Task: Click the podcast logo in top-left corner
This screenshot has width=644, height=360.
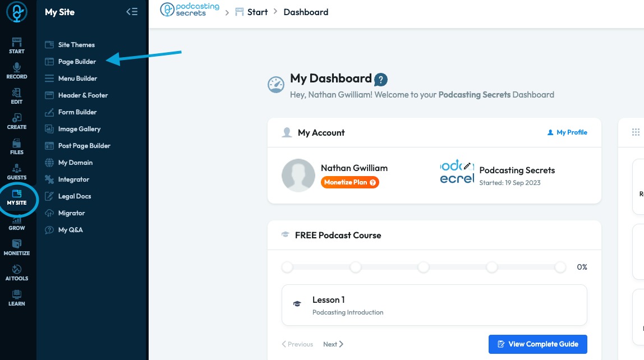Action: (x=17, y=12)
